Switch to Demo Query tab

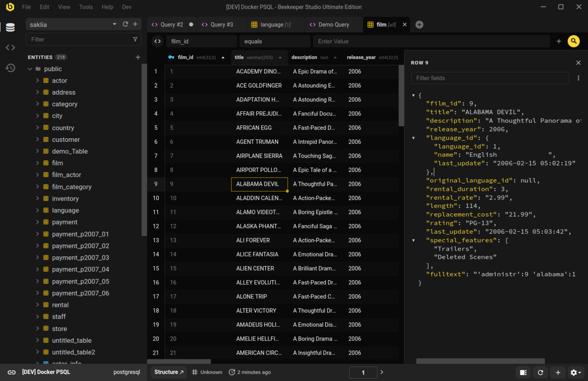tap(334, 25)
